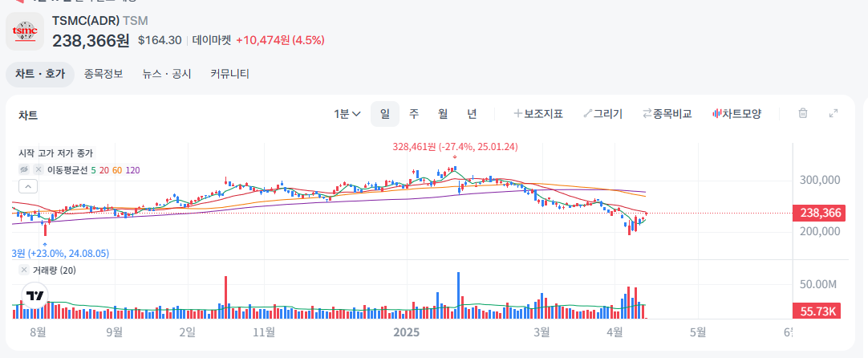Click the TSMC(ADR) stock name

(x=86, y=21)
